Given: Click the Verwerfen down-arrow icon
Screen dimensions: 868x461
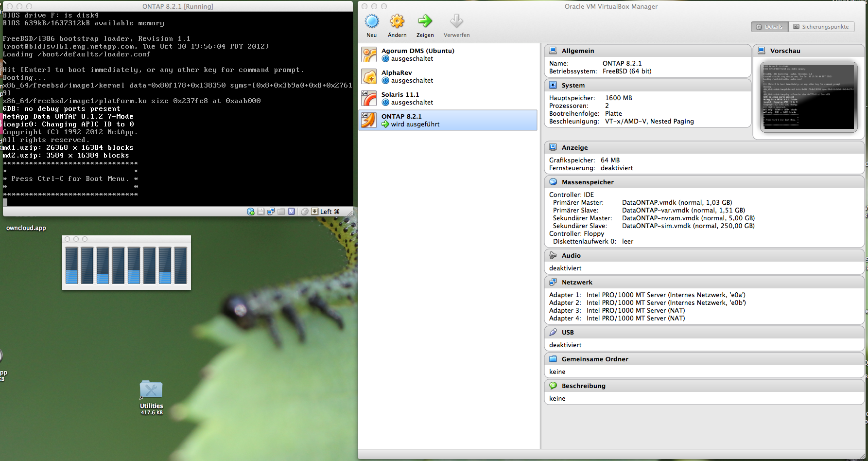Looking at the screenshot, I should pos(456,21).
